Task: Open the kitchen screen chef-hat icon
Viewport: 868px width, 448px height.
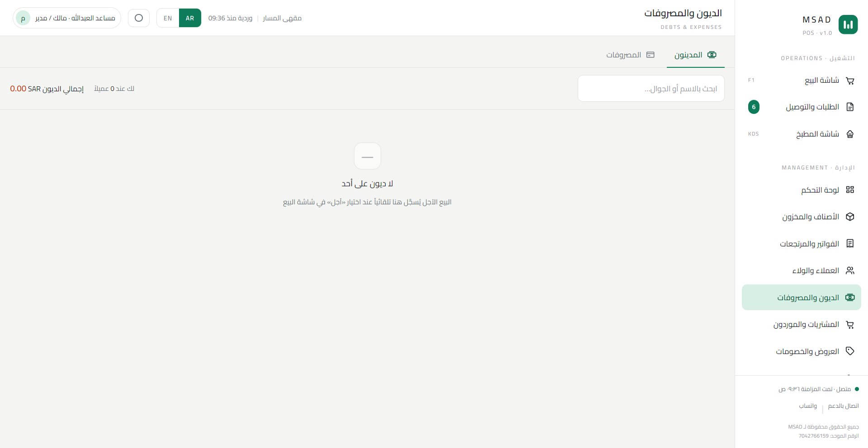Action: coord(850,134)
